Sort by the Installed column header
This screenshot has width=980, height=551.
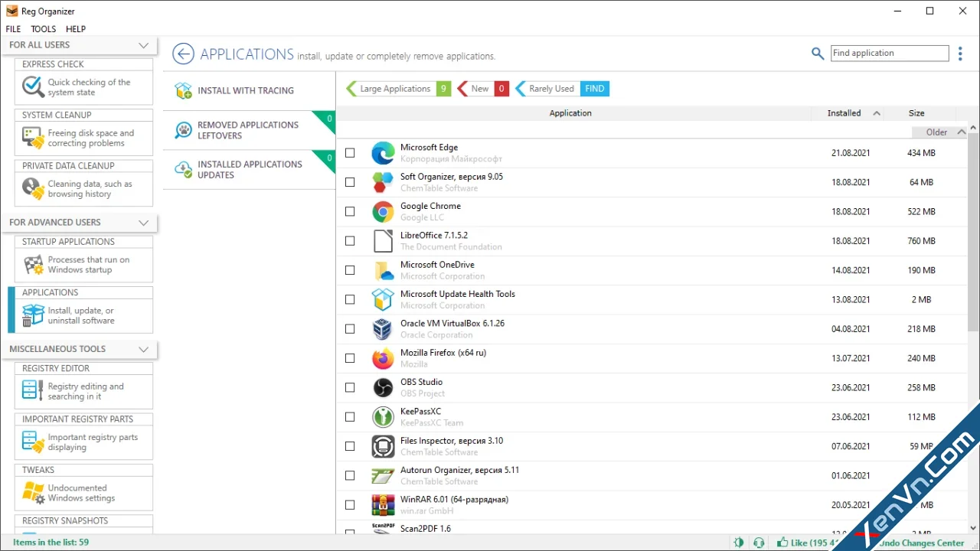(848, 113)
